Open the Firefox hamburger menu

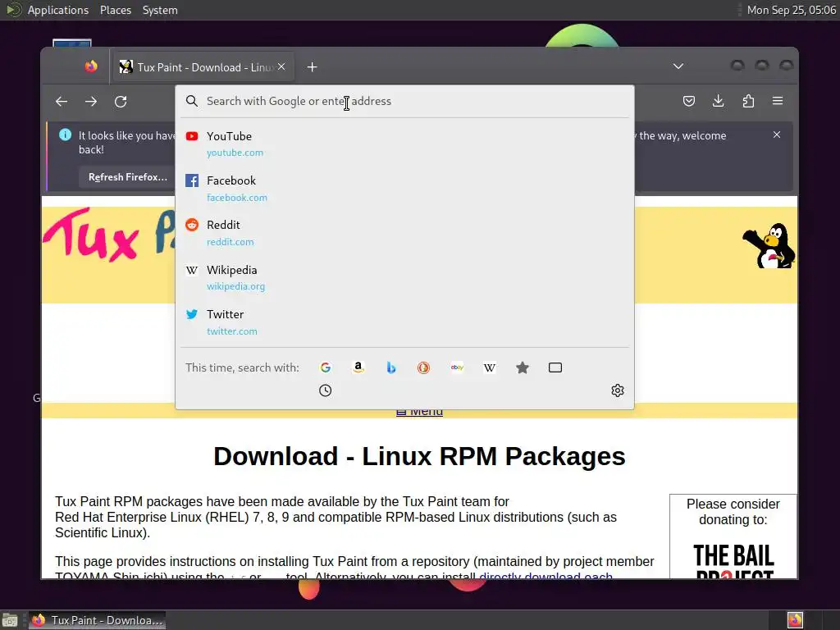778,101
